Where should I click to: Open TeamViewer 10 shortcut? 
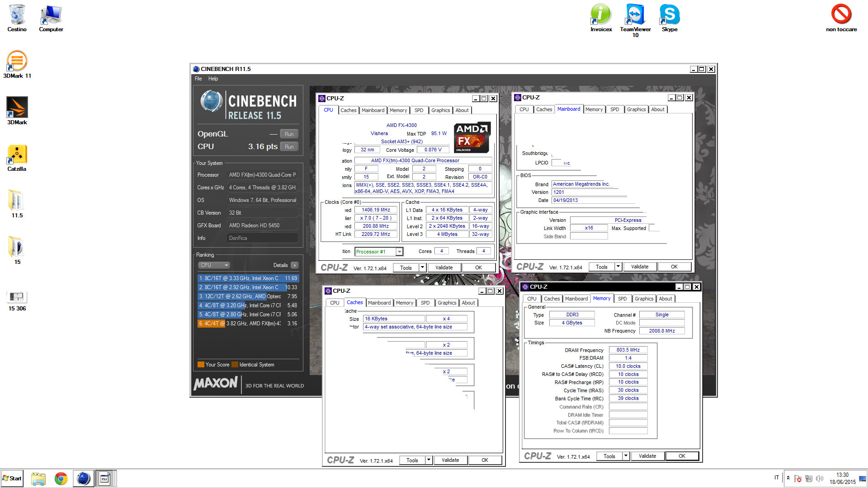tap(635, 20)
